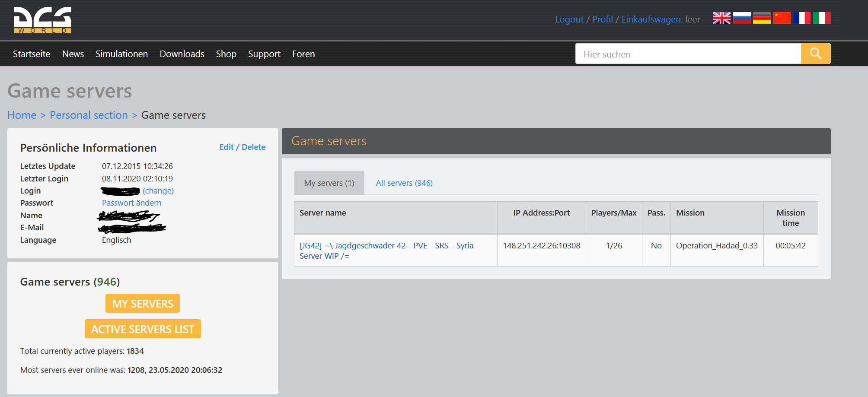Select the My servers (1) tab

tap(329, 183)
